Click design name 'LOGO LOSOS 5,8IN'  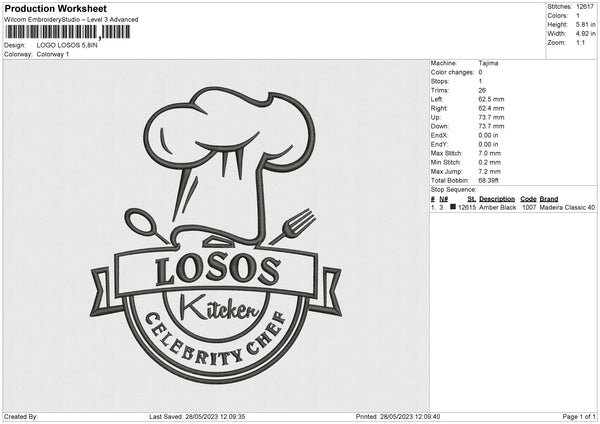[x=67, y=45]
